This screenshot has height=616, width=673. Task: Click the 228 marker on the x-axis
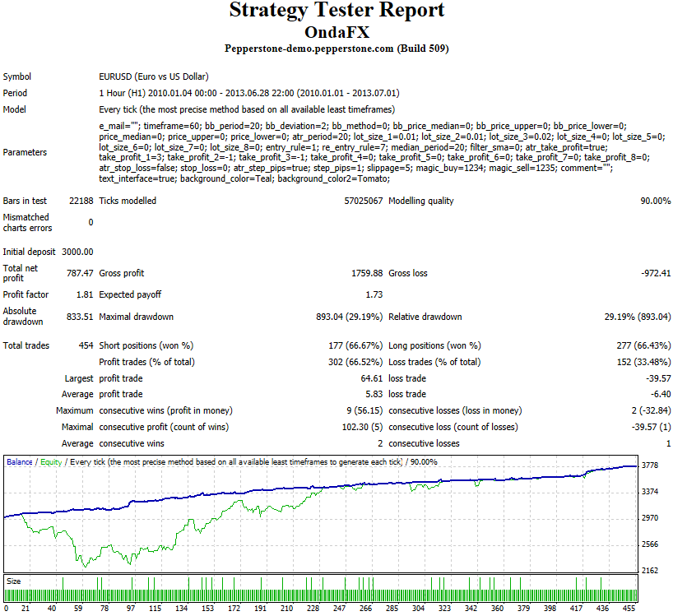point(313,609)
